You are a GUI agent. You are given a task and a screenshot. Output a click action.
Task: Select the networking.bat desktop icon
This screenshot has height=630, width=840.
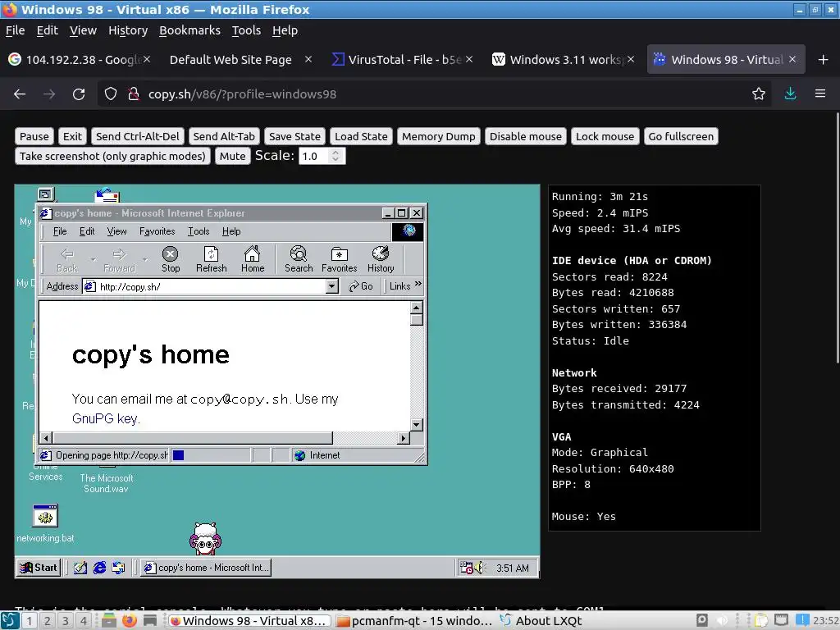point(45,524)
